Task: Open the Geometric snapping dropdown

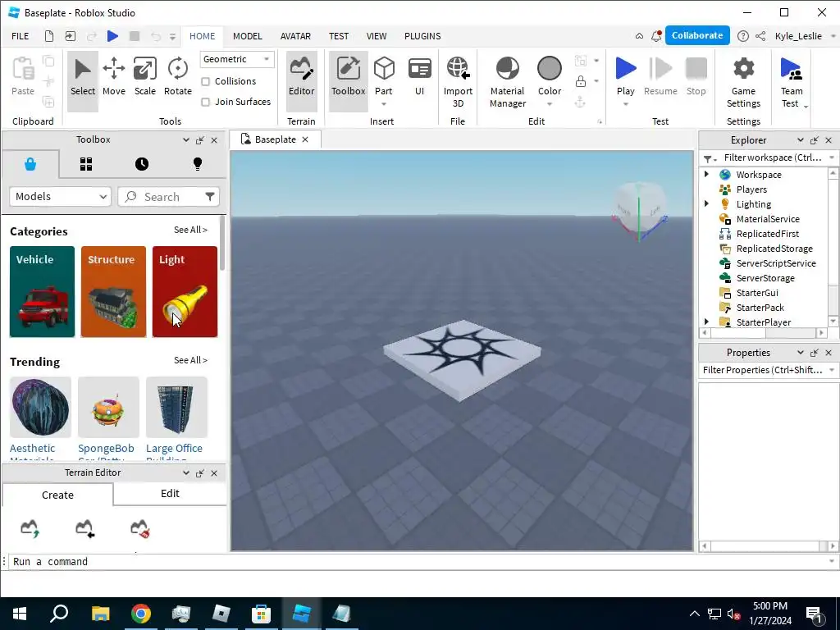Action: [237, 59]
